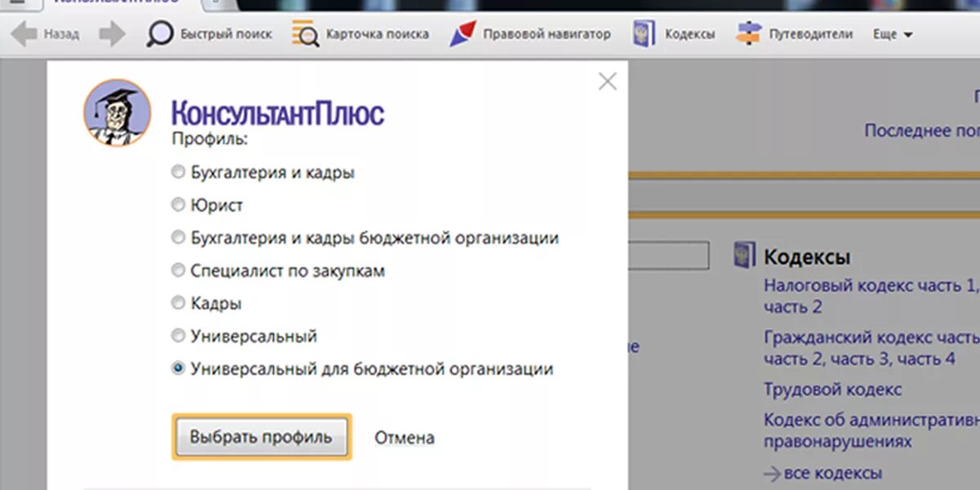Select the Юрист profile
The image size is (980, 490).
tap(178, 205)
